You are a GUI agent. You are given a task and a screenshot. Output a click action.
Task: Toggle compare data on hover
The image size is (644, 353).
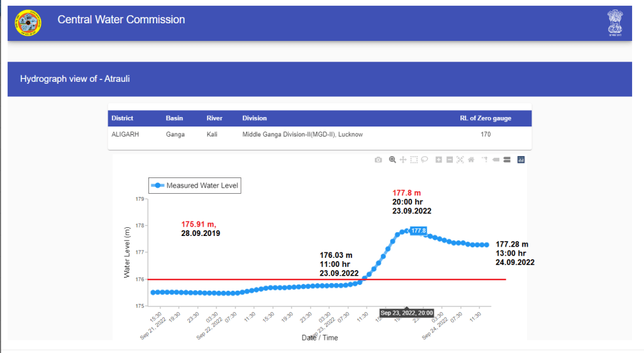[x=506, y=160]
